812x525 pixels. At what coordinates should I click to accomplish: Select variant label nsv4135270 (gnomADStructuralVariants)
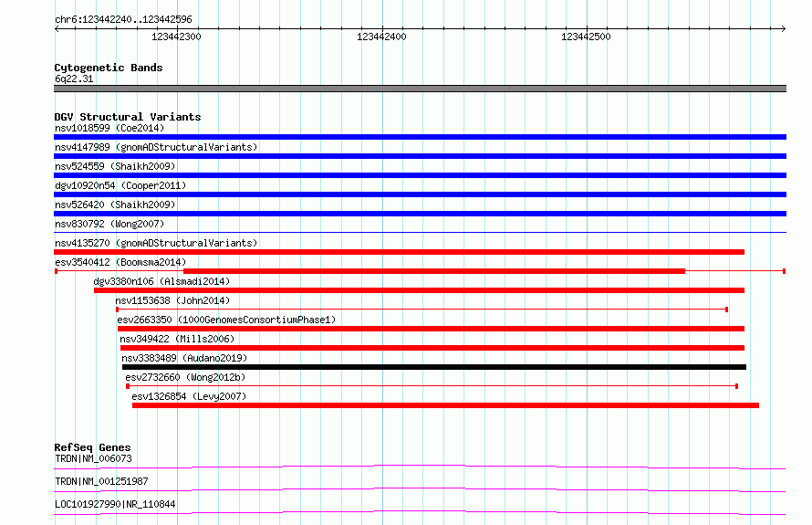(x=156, y=243)
